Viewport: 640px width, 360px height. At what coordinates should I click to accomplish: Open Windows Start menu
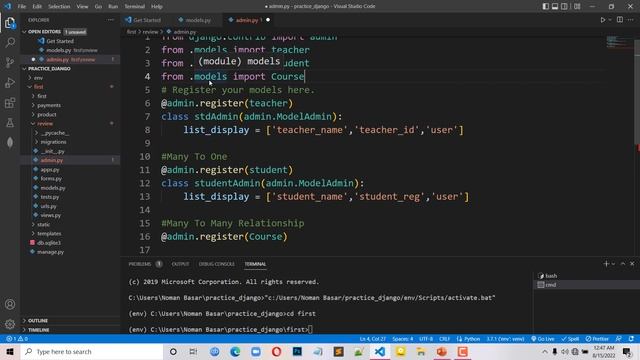coord(10,351)
